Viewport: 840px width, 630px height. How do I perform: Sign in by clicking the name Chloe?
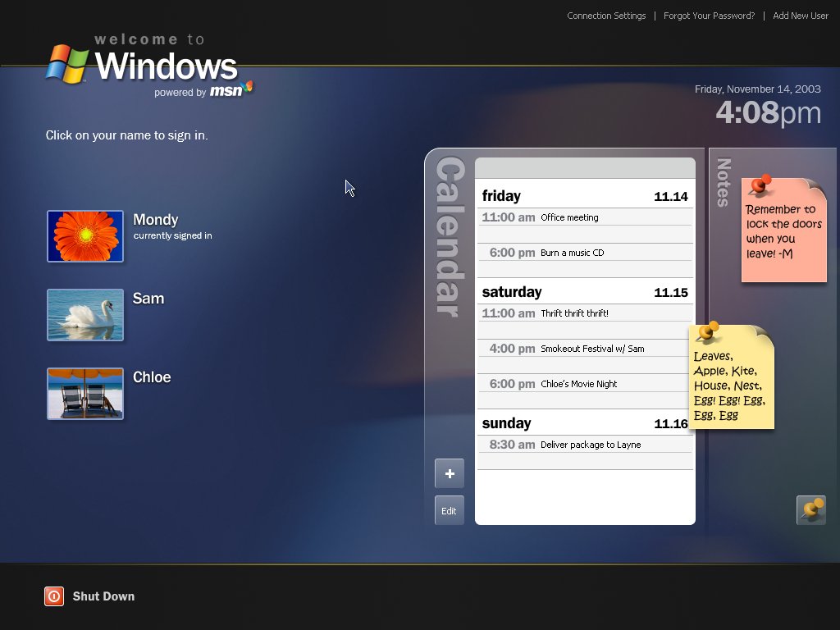152,377
